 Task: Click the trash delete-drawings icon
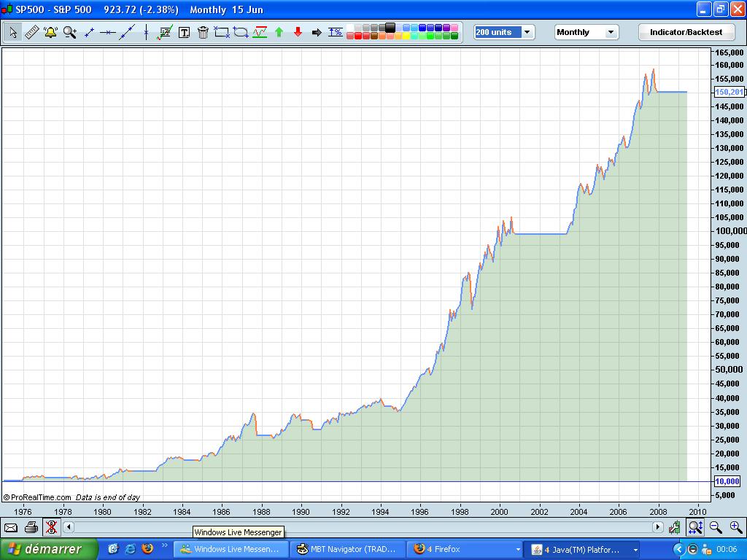click(x=203, y=32)
